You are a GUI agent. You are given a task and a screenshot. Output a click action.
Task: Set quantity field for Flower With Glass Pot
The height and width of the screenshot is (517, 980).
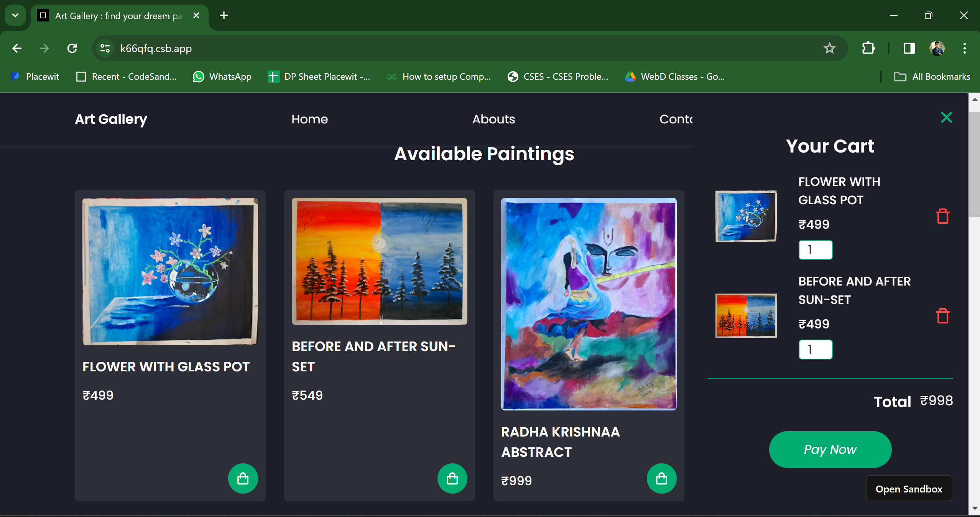click(816, 250)
